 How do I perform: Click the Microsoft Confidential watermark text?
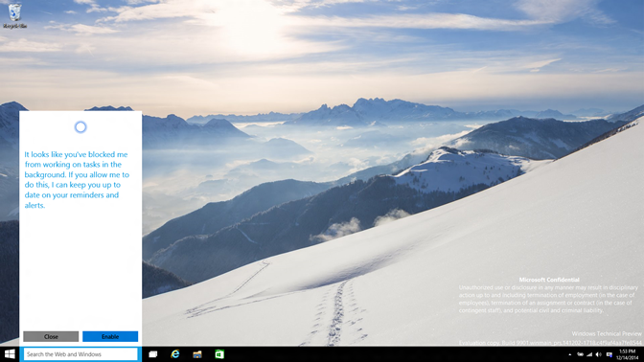(x=549, y=280)
